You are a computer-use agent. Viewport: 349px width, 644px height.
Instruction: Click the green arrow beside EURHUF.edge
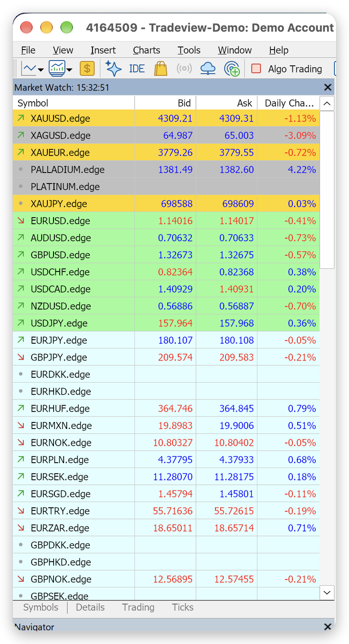[21, 408]
